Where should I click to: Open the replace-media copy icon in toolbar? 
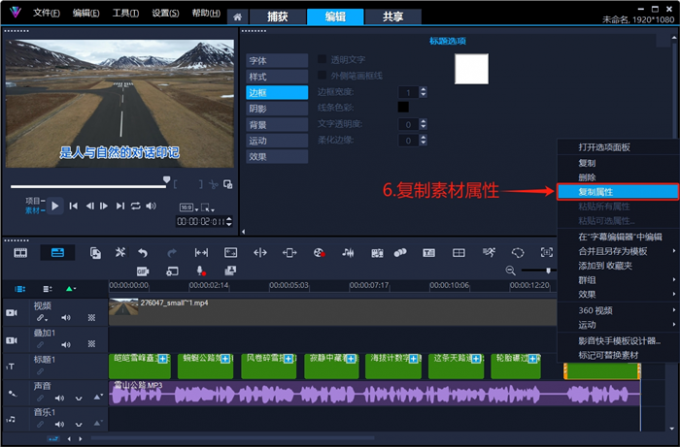[x=95, y=253]
